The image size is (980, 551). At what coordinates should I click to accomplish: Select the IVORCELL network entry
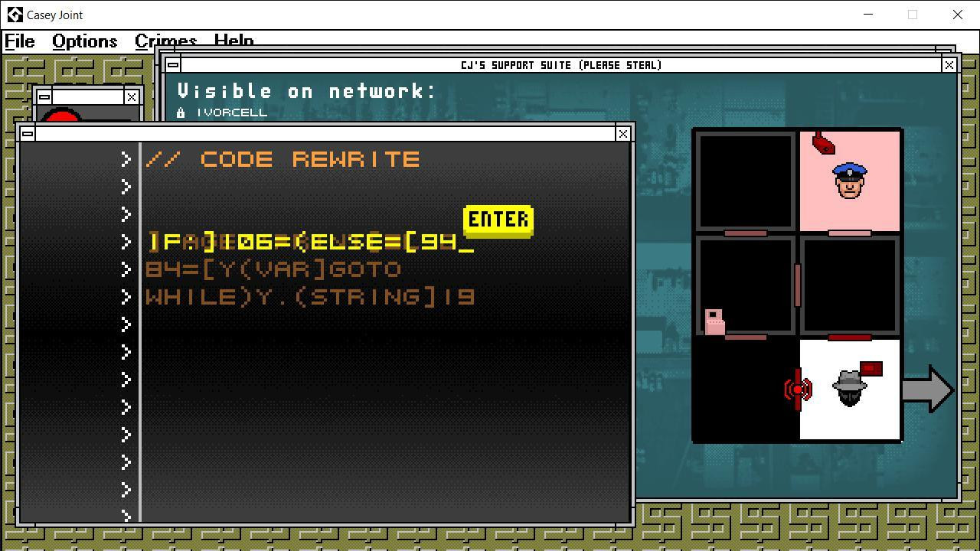coord(231,112)
